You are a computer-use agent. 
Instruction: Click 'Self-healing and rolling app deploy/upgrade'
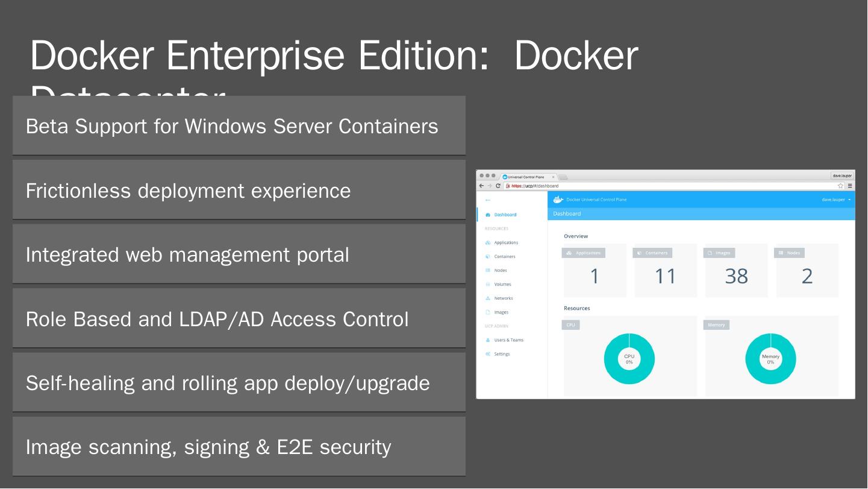click(x=239, y=383)
